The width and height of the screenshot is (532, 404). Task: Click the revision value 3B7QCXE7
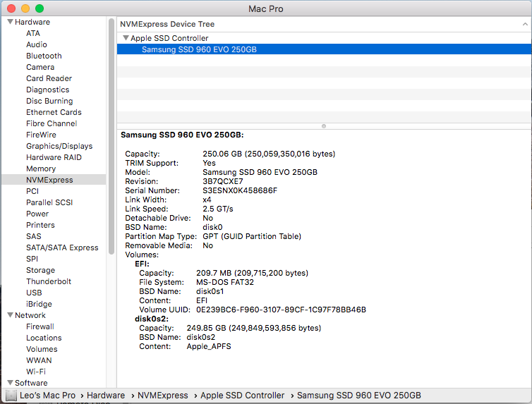pyautogui.click(x=222, y=181)
